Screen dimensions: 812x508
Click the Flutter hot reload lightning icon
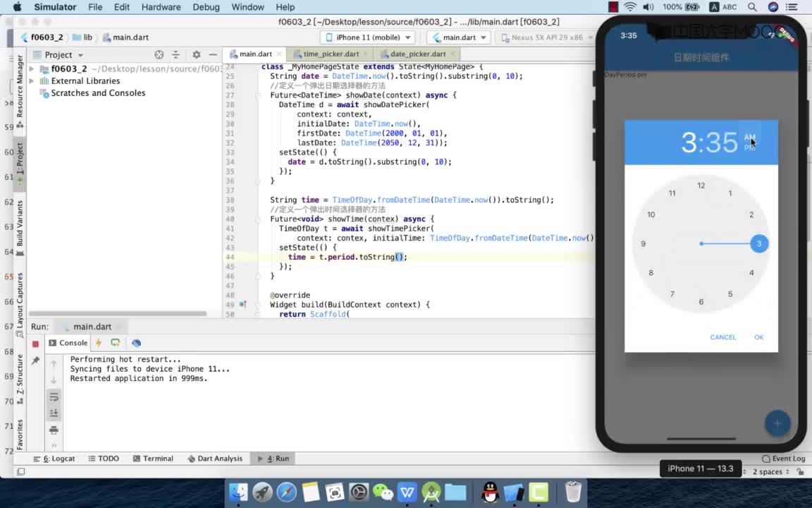pyautogui.click(x=99, y=343)
